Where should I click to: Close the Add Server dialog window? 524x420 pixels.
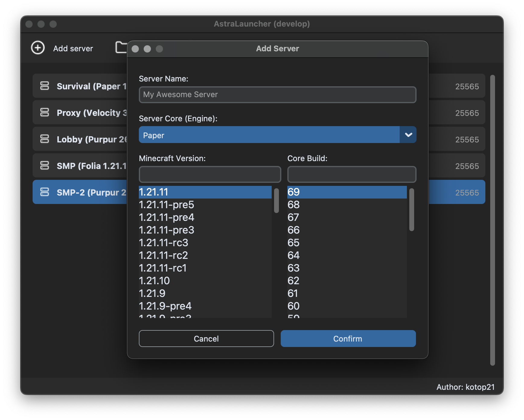[x=135, y=49]
